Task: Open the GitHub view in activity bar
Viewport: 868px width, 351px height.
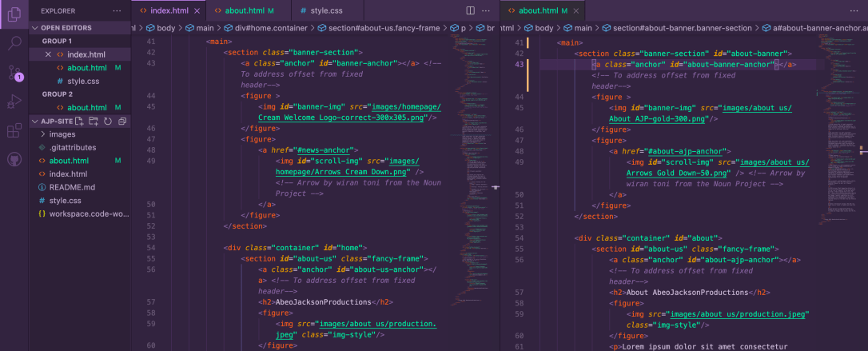Action: (x=14, y=158)
